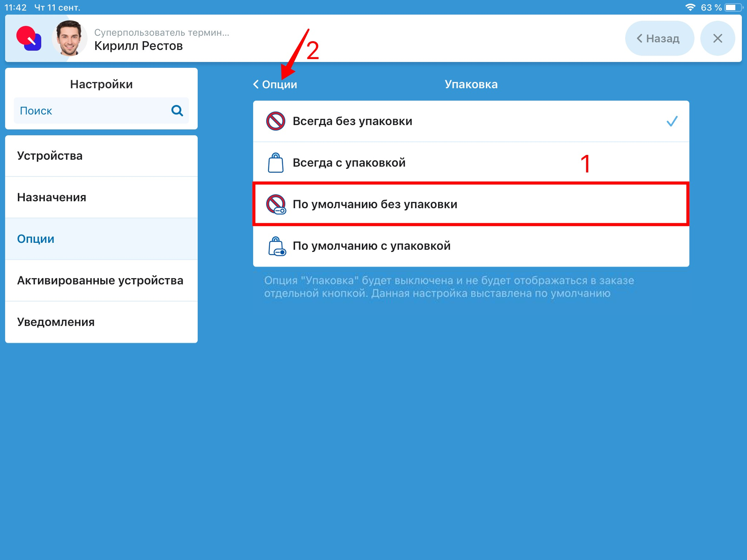The image size is (747, 560).
Task: Open the Назначения settings section
Action: pos(101,198)
